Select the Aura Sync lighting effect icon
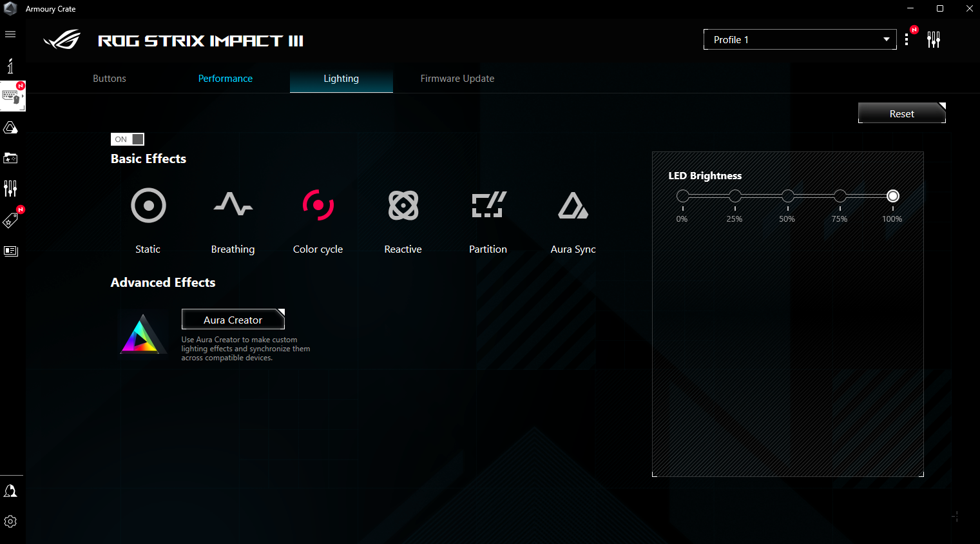Image resolution: width=980 pixels, height=544 pixels. click(x=573, y=206)
